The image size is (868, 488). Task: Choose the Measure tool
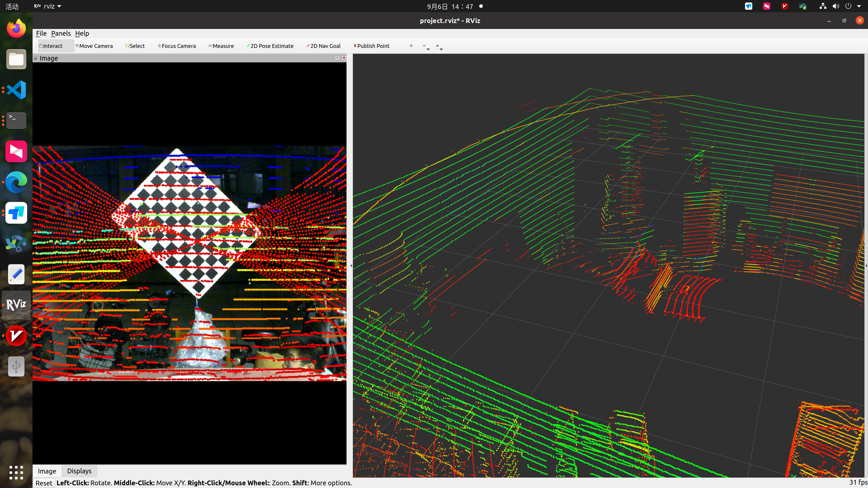[x=221, y=46]
